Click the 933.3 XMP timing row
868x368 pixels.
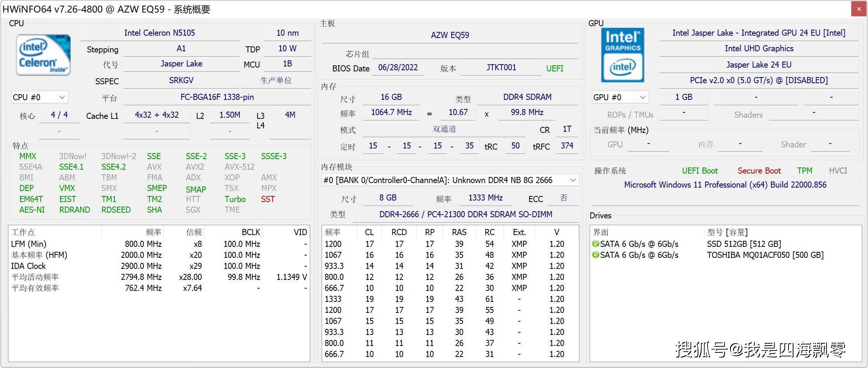[x=450, y=266]
